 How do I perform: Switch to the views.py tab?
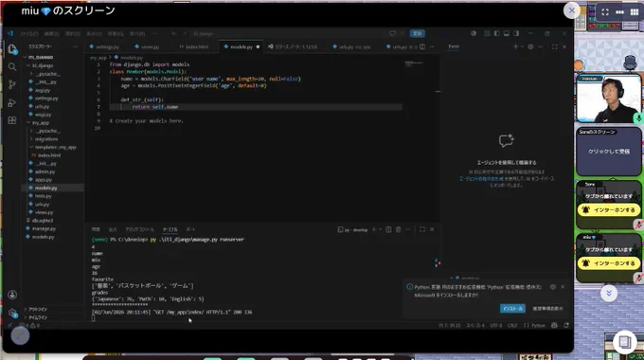[x=147, y=46]
